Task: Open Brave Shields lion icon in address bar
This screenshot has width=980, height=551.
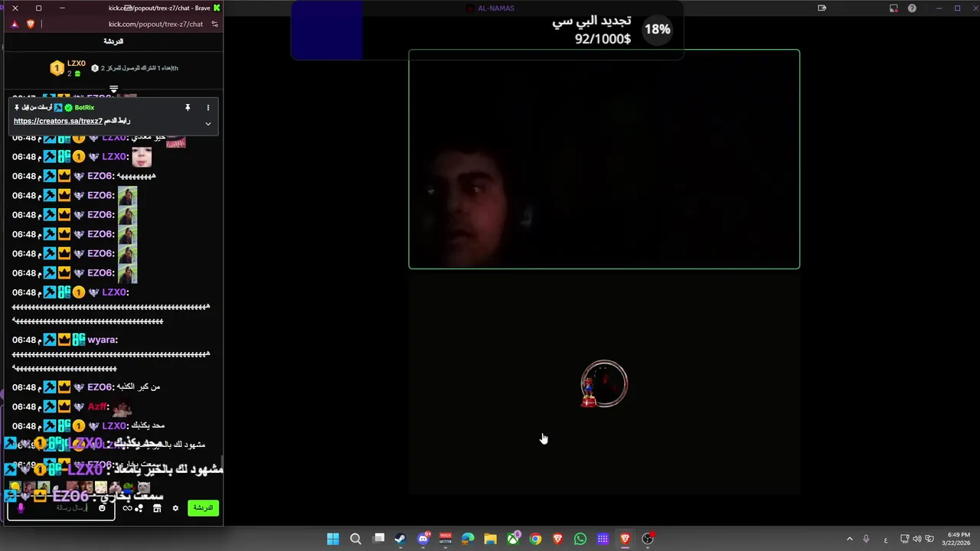Action: (x=31, y=24)
